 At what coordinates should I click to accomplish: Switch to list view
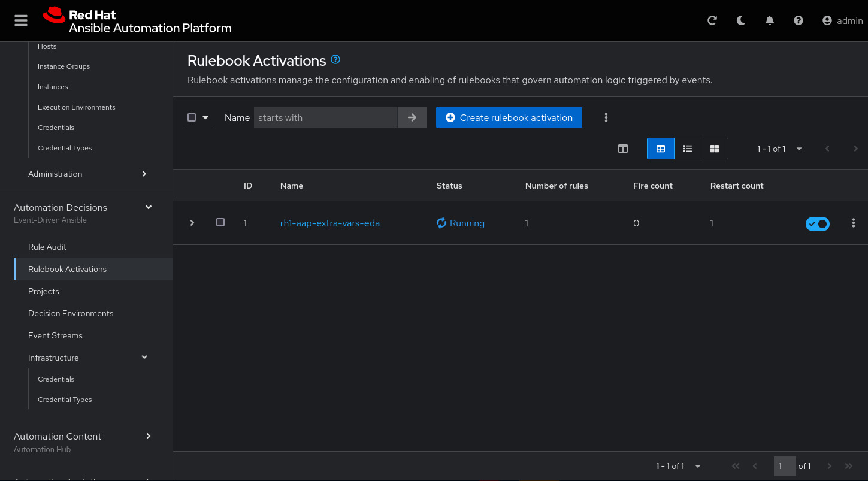pyautogui.click(x=688, y=149)
